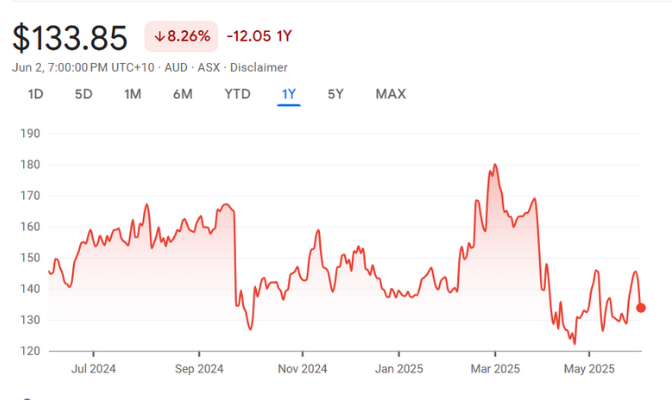Select the active 1Y tab
672x400 pixels.
(x=289, y=94)
